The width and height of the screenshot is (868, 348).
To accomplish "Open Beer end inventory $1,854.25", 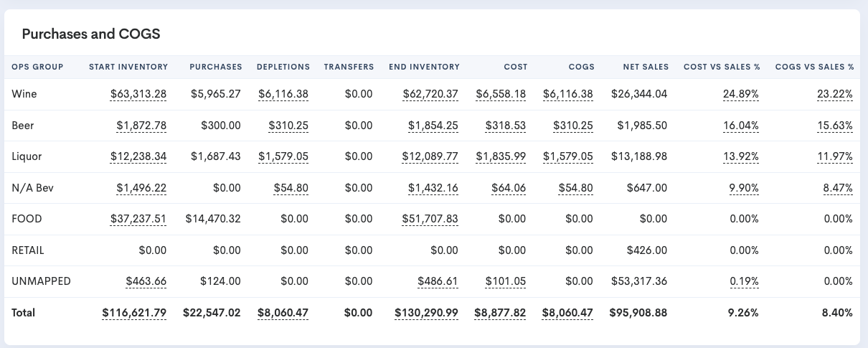I will (433, 126).
